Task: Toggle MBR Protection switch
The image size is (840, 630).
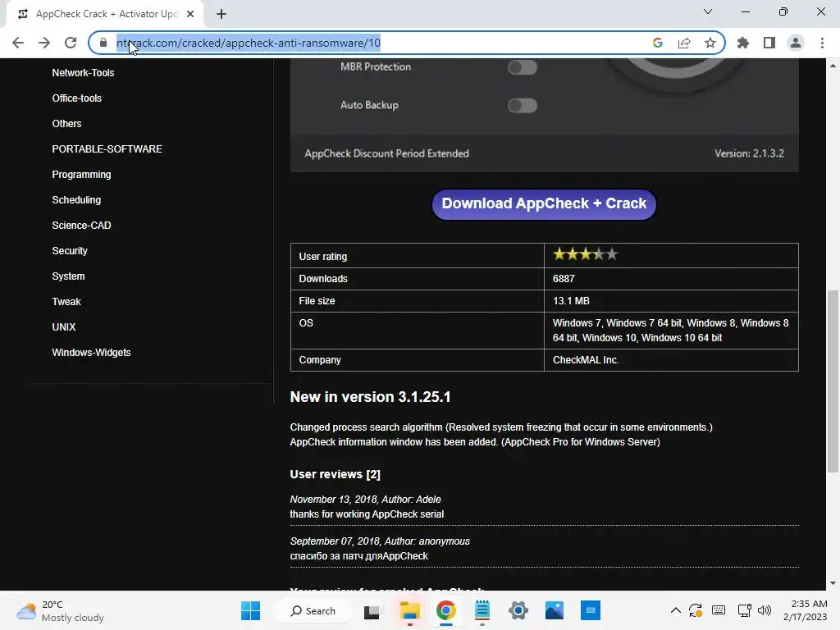Action: pyautogui.click(x=523, y=67)
